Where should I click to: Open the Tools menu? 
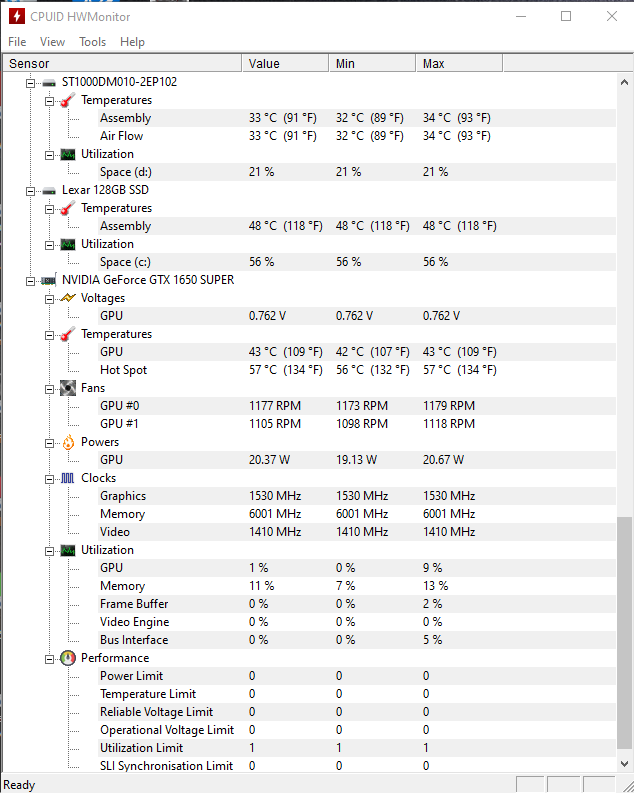point(93,42)
